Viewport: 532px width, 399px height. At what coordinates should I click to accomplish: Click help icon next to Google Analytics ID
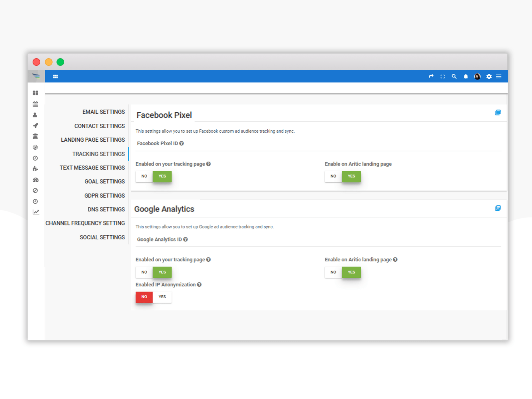click(x=186, y=239)
